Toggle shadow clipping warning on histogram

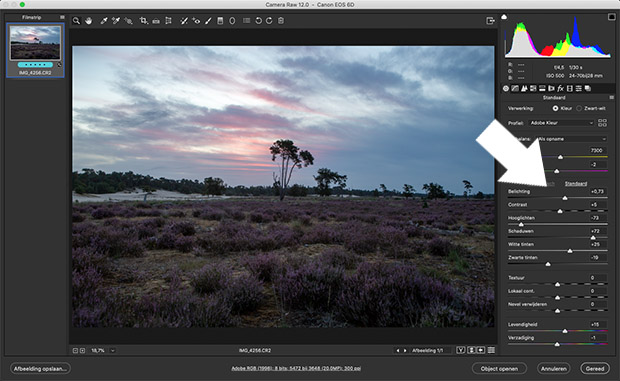click(504, 17)
